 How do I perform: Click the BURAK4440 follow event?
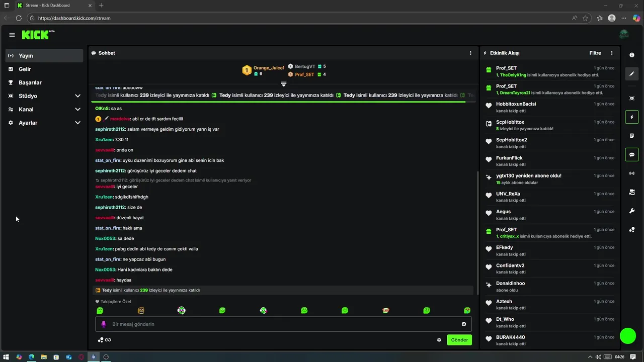coord(549,340)
